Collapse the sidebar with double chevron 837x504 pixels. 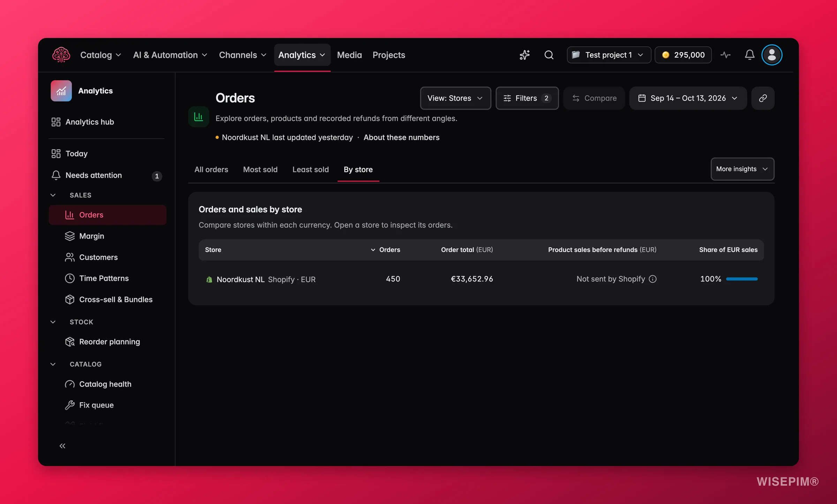[62, 446]
